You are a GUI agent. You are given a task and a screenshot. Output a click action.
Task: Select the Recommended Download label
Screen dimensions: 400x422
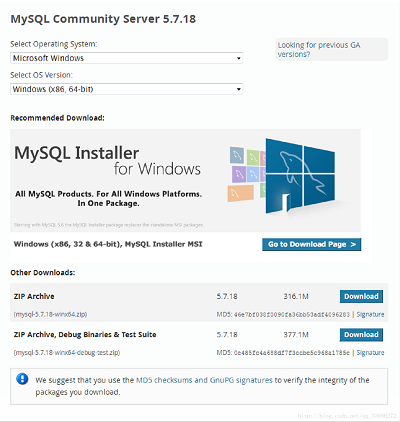pos(57,118)
